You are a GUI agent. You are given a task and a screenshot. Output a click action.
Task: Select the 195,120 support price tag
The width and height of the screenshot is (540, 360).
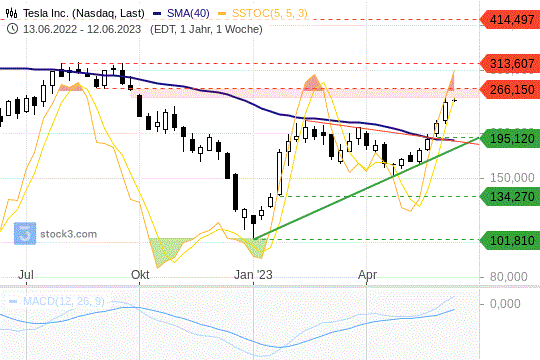pos(510,139)
